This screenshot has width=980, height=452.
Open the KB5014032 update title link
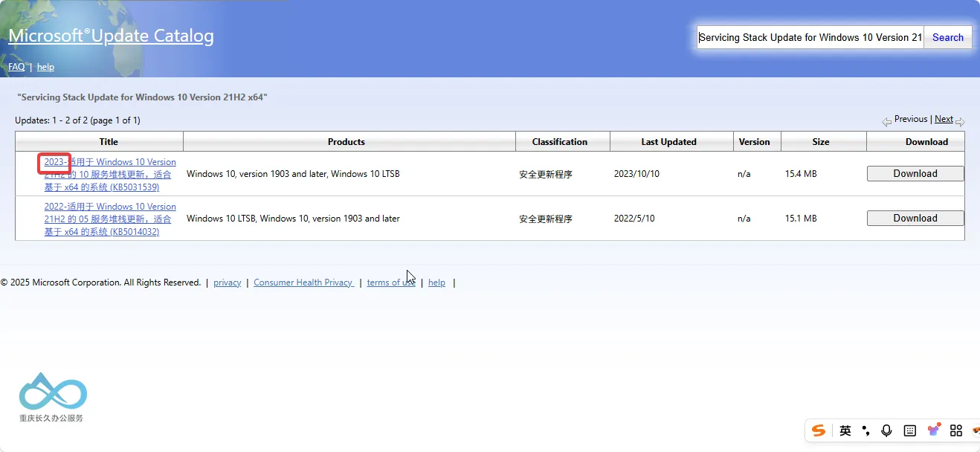click(x=110, y=219)
